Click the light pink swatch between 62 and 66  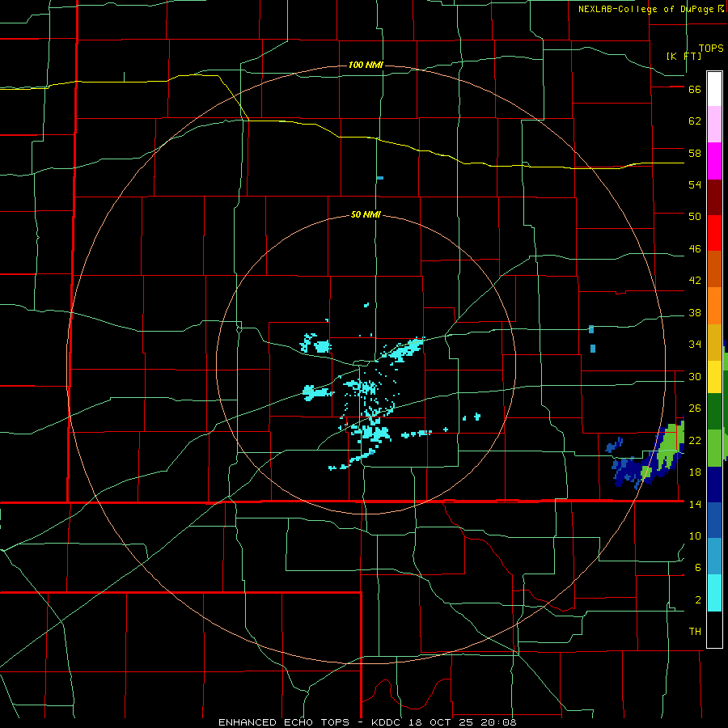coord(714,124)
